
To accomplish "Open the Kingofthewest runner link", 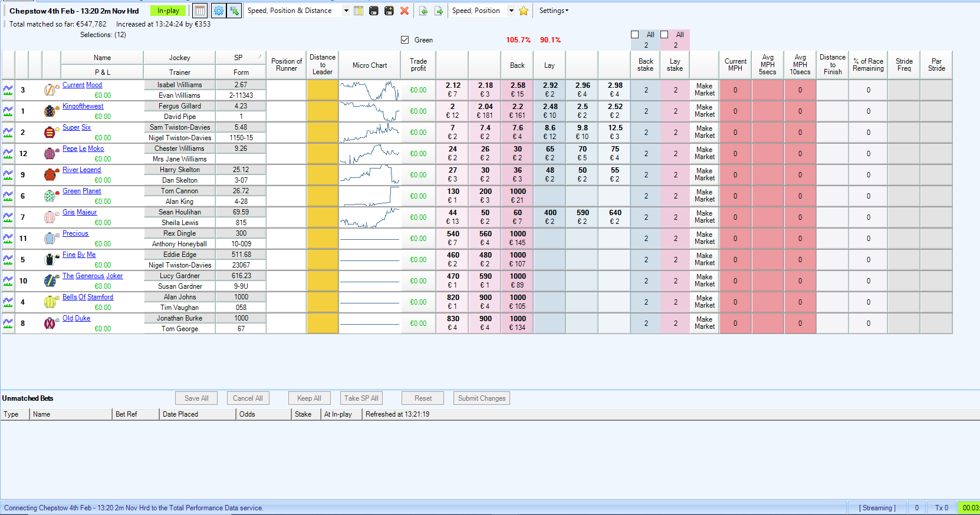I will coord(83,106).
